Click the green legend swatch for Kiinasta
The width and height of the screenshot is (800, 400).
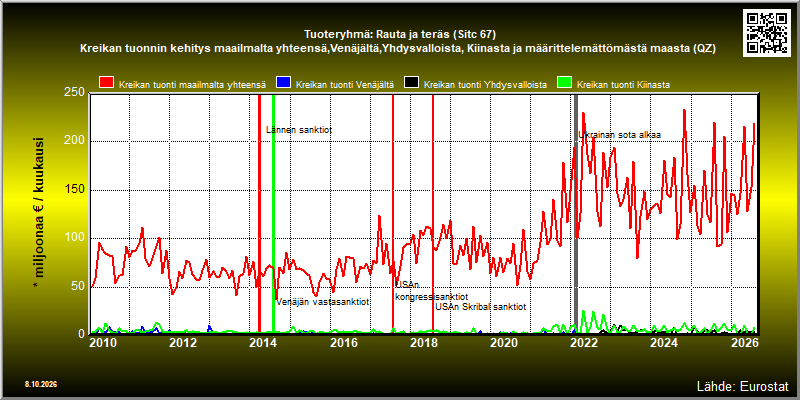click(x=565, y=84)
